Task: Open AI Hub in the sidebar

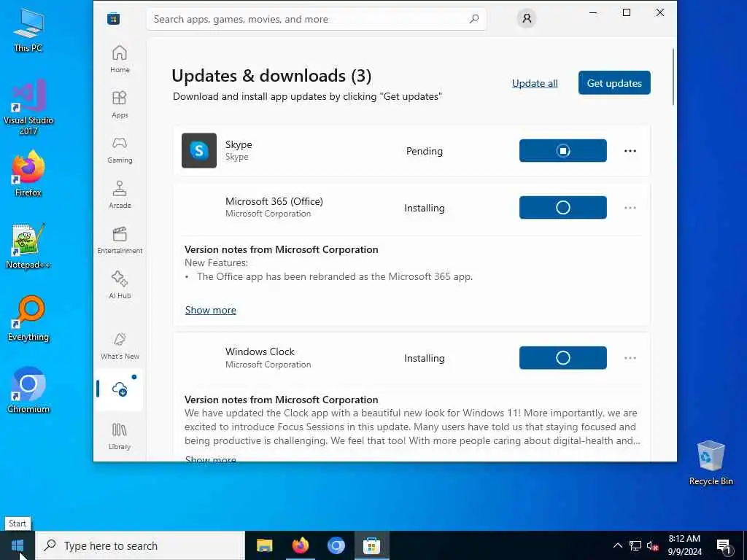Action: pyautogui.click(x=120, y=285)
